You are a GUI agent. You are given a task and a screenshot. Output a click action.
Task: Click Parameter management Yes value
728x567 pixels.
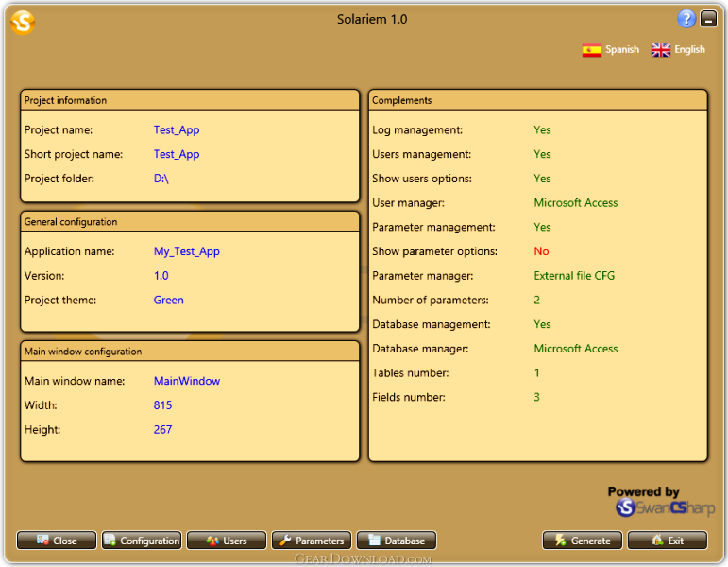point(542,227)
